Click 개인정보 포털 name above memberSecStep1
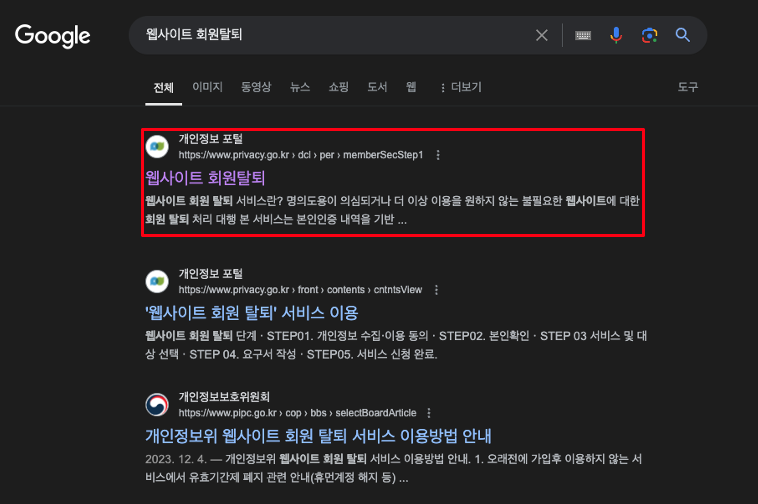This screenshot has width=758, height=504. (x=210, y=139)
